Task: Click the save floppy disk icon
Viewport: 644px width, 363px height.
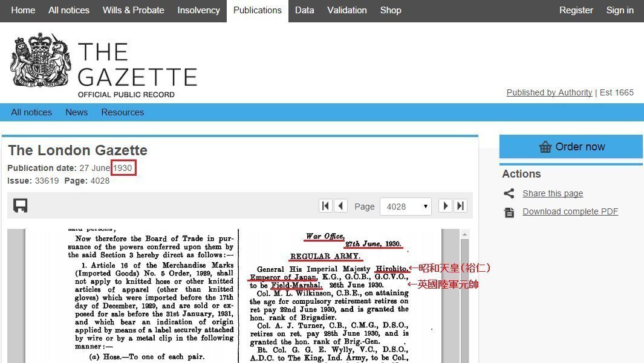Action: [x=20, y=205]
